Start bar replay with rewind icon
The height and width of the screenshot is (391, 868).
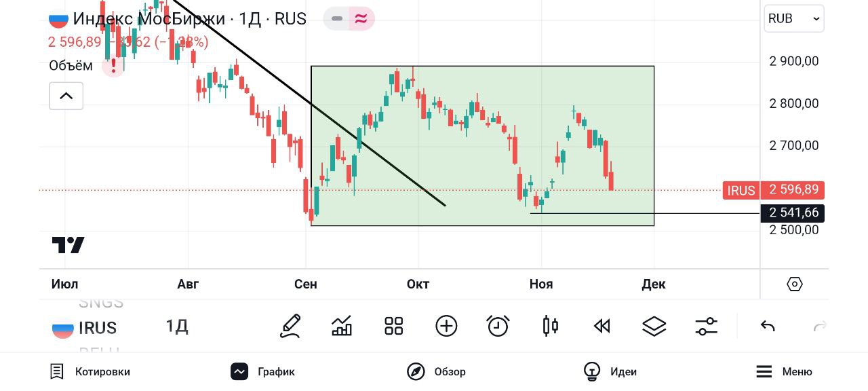coord(601,327)
